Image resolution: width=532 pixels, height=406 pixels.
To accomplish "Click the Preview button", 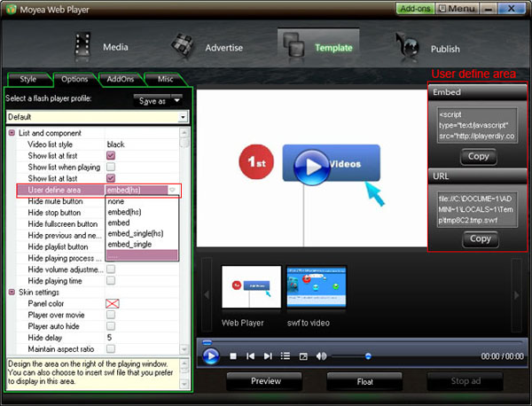I will (266, 381).
